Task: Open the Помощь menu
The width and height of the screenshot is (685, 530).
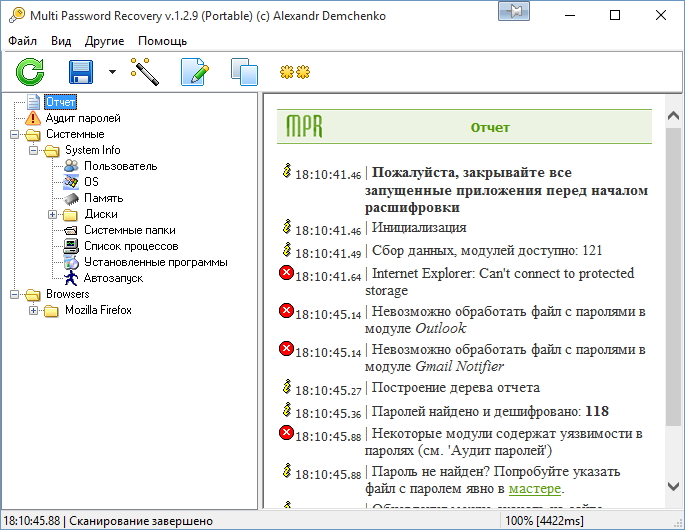Action: [x=163, y=41]
